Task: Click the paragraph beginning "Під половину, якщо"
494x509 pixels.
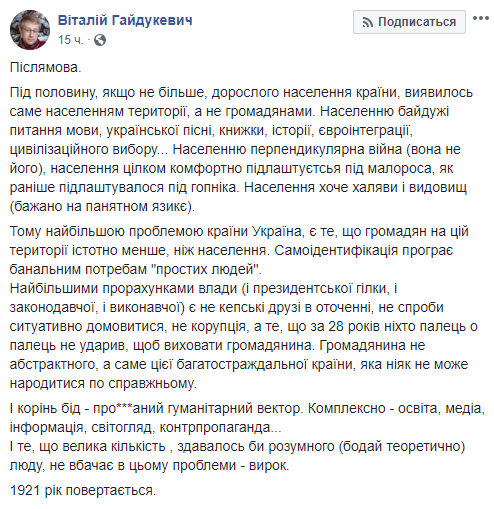Action: pyautogui.click(x=241, y=149)
